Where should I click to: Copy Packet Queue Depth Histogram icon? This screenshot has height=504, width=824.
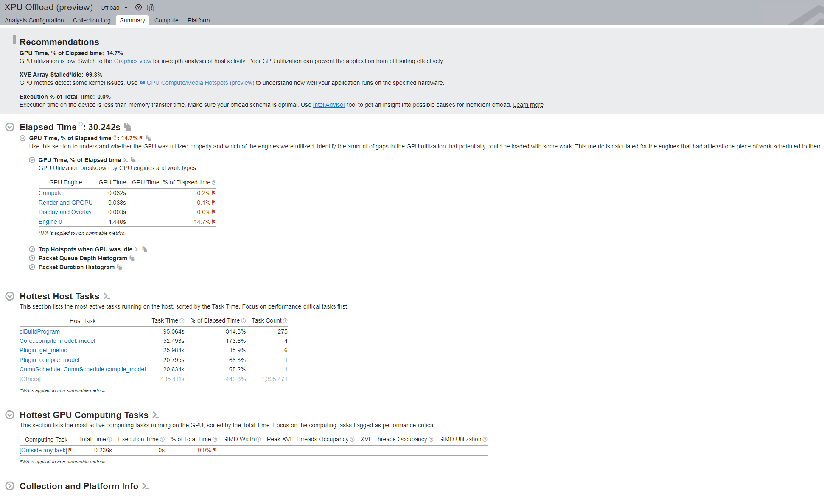coord(132,258)
